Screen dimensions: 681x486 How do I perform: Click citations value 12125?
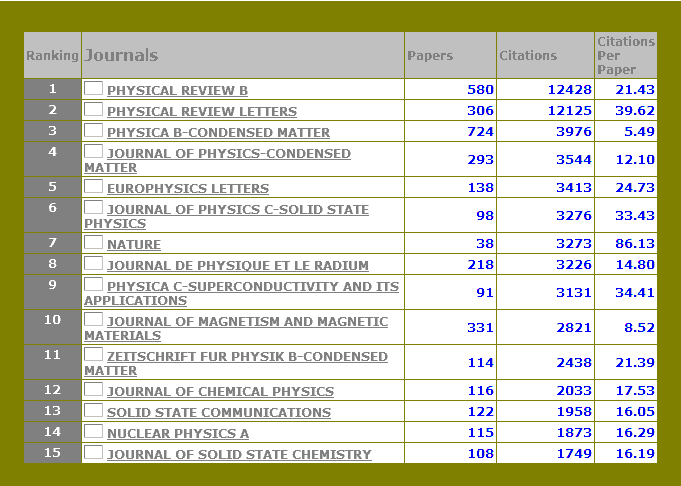569,110
